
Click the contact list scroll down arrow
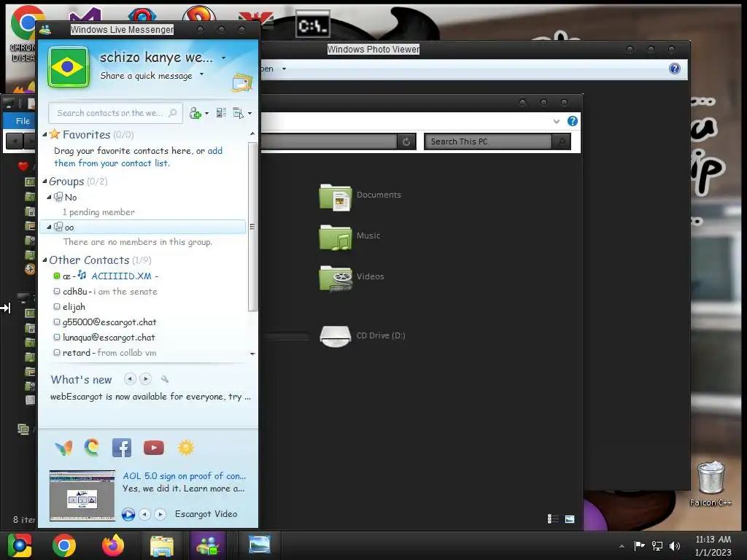coord(252,354)
